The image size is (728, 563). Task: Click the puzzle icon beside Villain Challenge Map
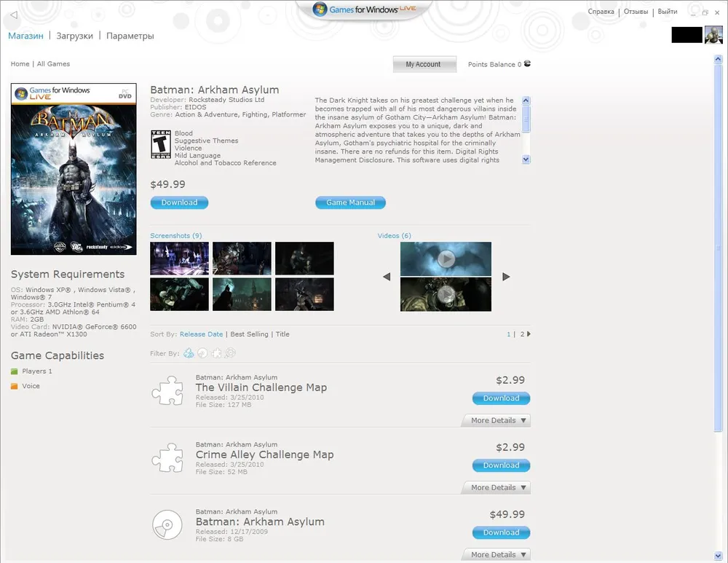[x=167, y=390]
